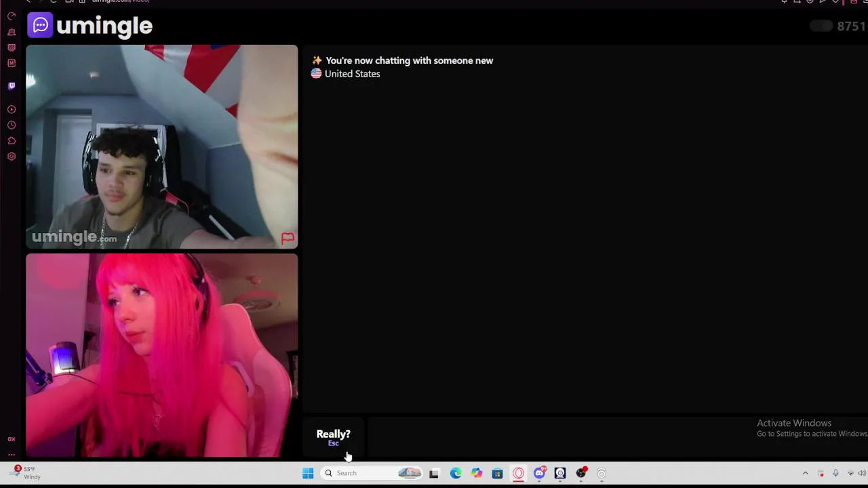Report the stranger with the flag icon

click(x=288, y=238)
